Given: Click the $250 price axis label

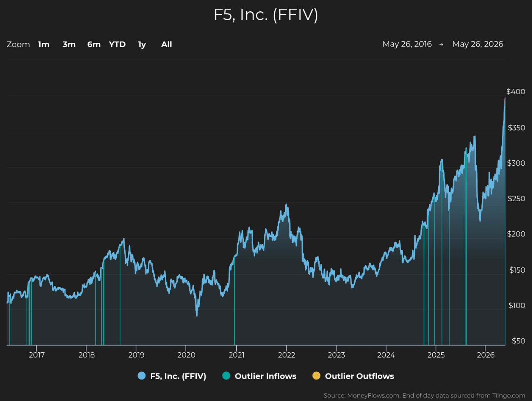Looking at the screenshot, I should tap(517, 199).
